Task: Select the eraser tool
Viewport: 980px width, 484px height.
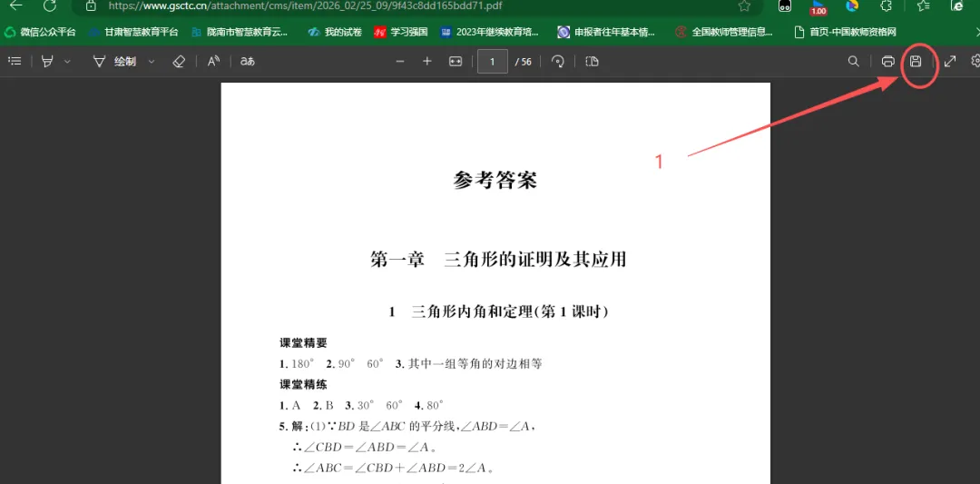Action: 179,61
